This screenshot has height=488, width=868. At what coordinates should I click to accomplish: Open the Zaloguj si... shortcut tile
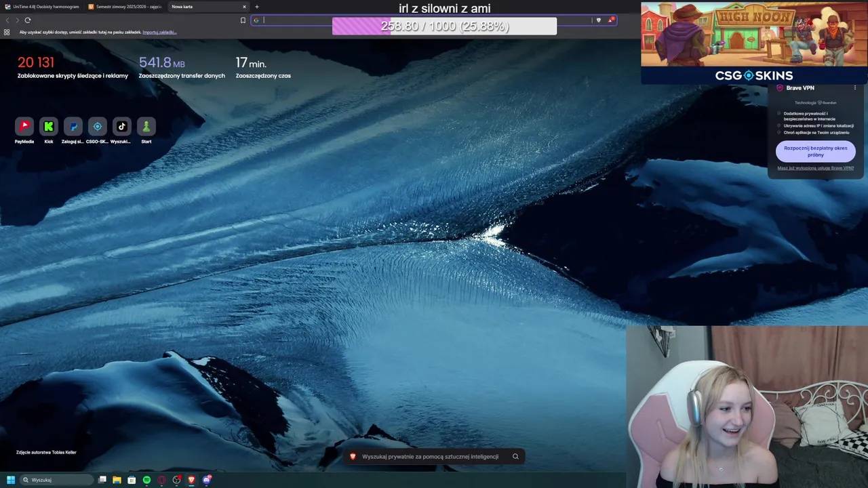(x=73, y=126)
